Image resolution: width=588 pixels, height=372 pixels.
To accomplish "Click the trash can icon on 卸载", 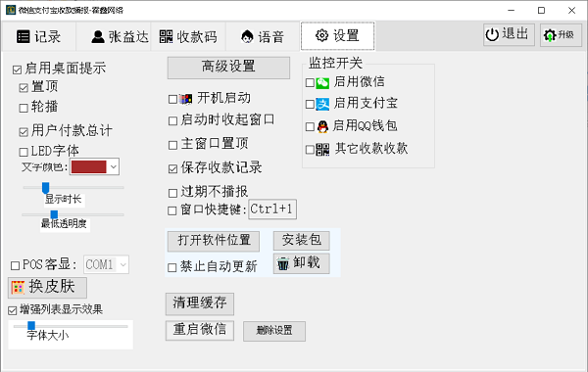I will 283,263.
